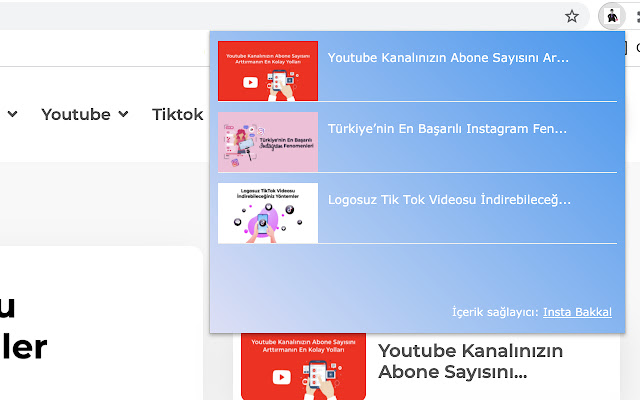The width and height of the screenshot is (640, 400).
Task: Open red Youtube thumbnail on the page below popup
Action: pos(303,367)
